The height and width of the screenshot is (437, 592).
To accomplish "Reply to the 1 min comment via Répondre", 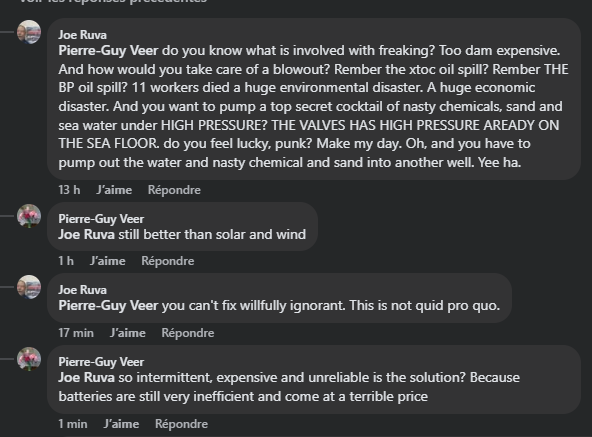I will click(181, 424).
